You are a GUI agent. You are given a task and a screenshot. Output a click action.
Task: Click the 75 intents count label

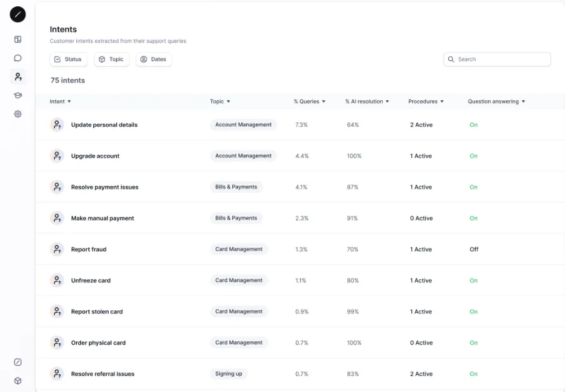[68, 81]
